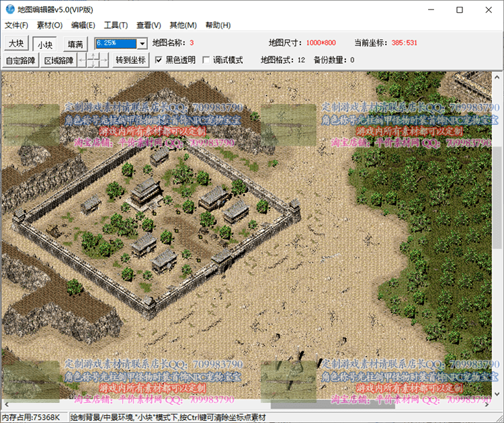Click the left arrow move button
Image resolution: width=504 pixels, height=423 pixels.
(82, 60)
